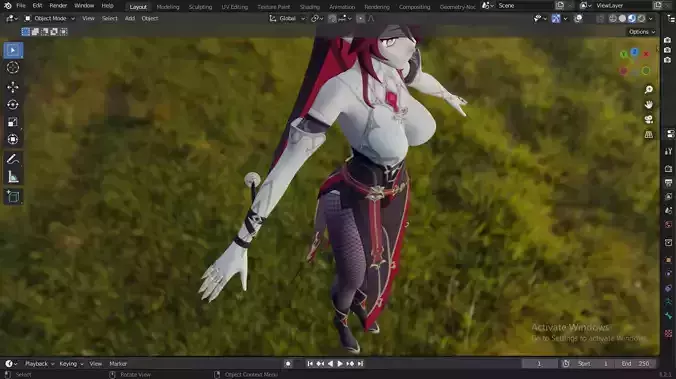This screenshot has height=379, width=676.
Task: Open the File menu
Action: pos(21,6)
